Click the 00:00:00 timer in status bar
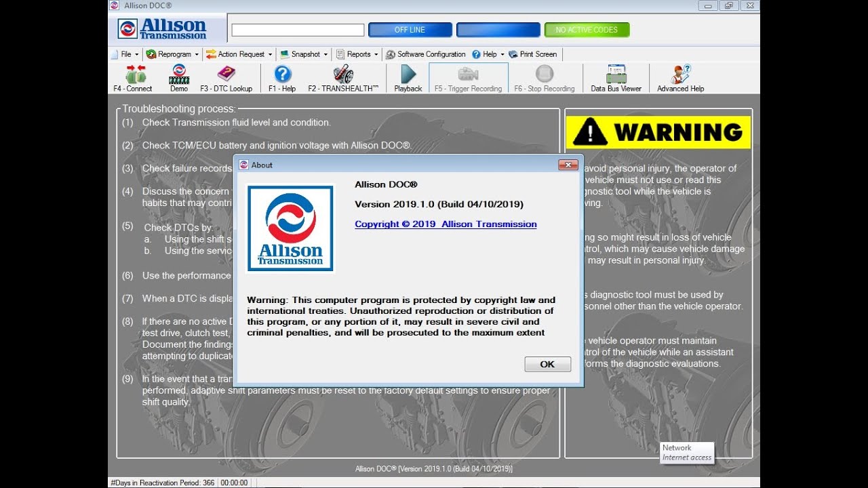 coord(234,483)
